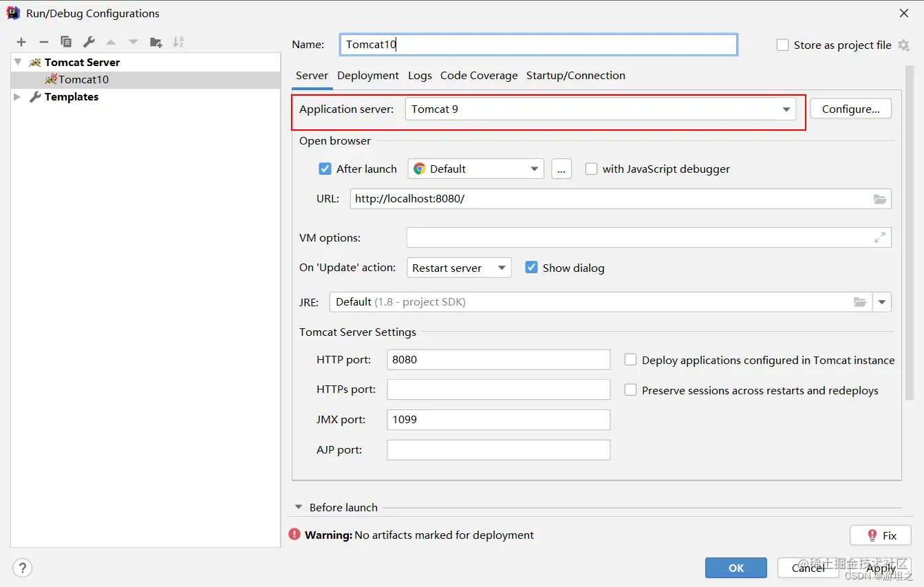Open JRE dropdown arrow
924x587 pixels.
coord(882,302)
